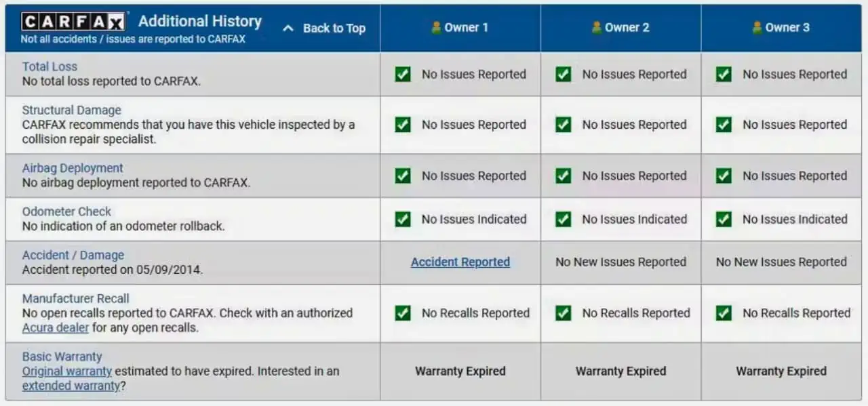Click the Original warranty link
868x406 pixels.
tap(66, 371)
